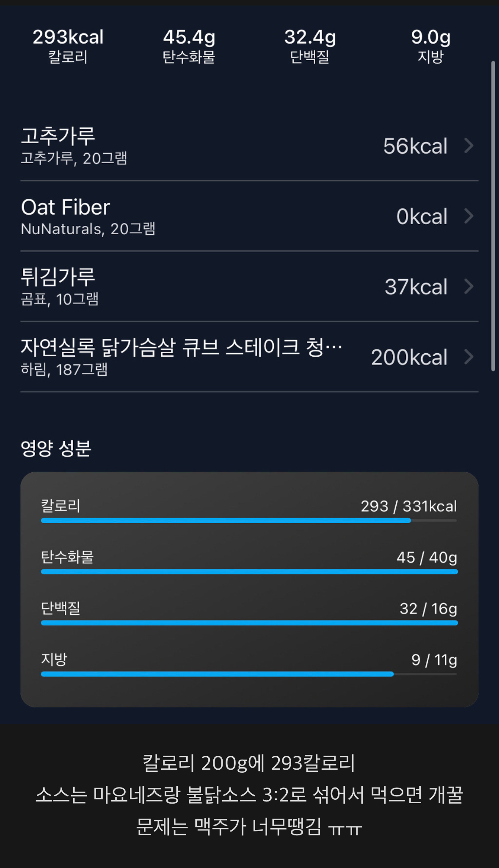Open the chevron beside 튀김가루 37kcal
Image resolution: width=499 pixels, height=868 pixels.
(x=469, y=286)
